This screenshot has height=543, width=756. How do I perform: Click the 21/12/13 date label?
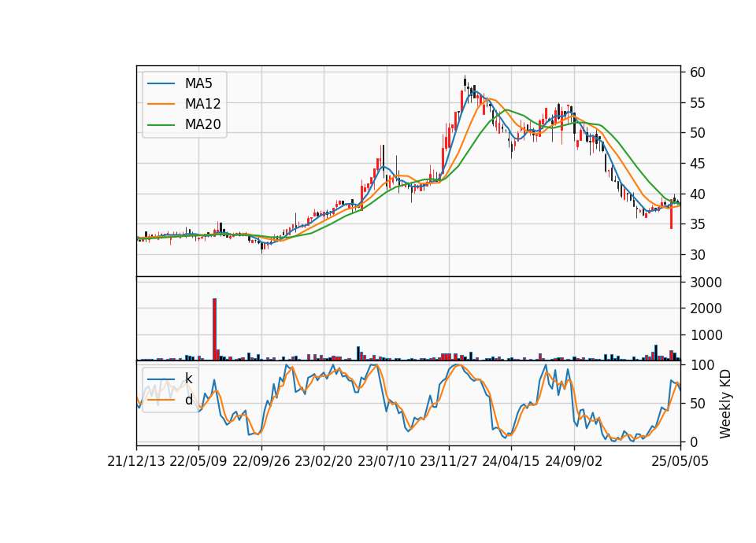click(x=136, y=461)
